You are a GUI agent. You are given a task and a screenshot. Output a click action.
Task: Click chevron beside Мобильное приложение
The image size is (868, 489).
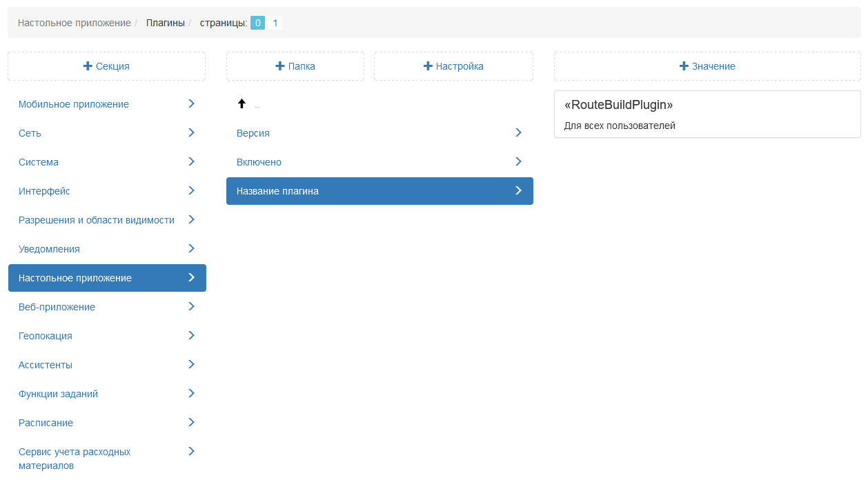(x=191, y=103)
